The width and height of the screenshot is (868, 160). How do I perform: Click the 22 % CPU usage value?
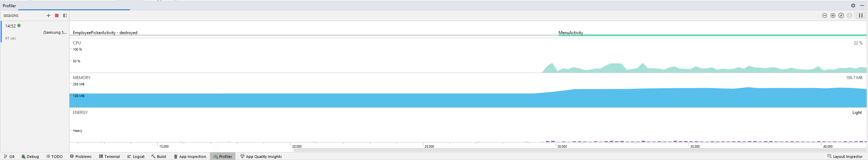(858, 43)
